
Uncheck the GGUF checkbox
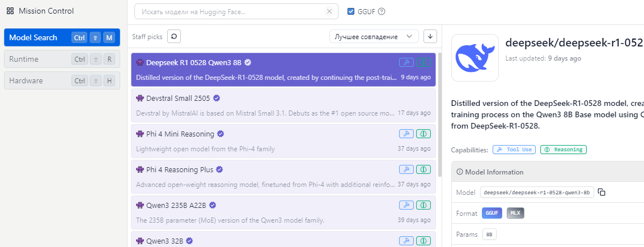(351, 11)
